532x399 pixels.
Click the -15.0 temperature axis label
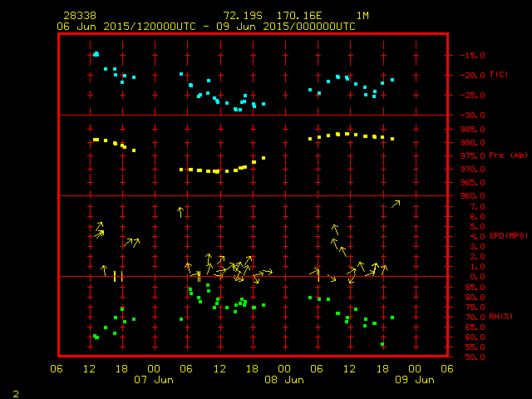tap(473, 56)
